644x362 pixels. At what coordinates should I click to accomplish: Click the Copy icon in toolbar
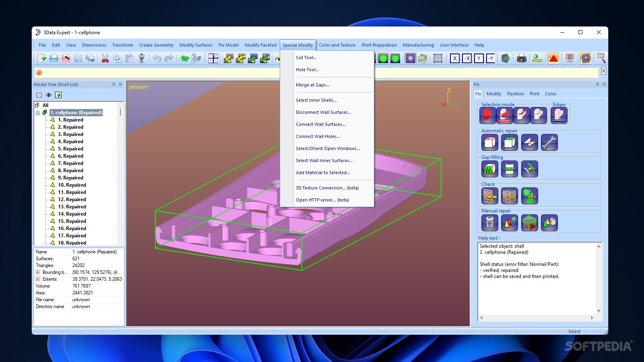coord(118,59)
